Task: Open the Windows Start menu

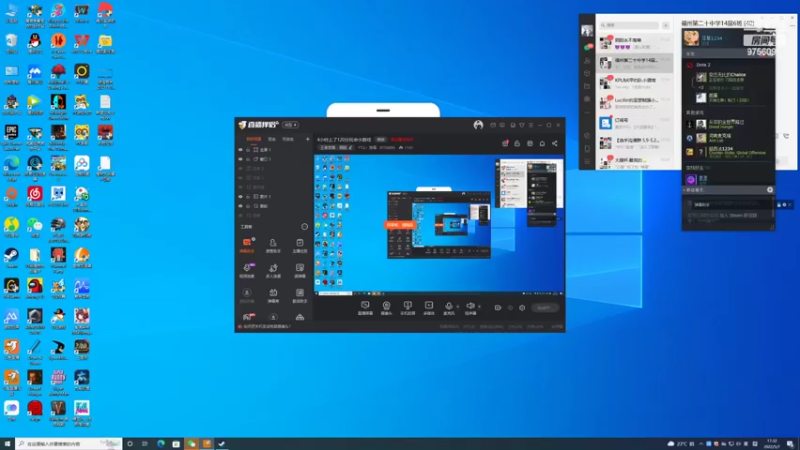Action: click(7, 444)
